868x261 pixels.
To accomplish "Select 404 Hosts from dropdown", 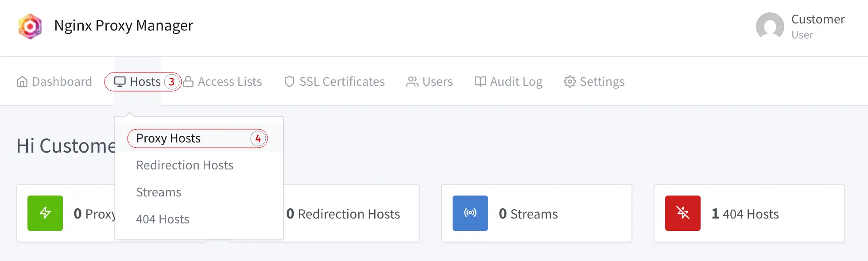I will tap(199, 219).
